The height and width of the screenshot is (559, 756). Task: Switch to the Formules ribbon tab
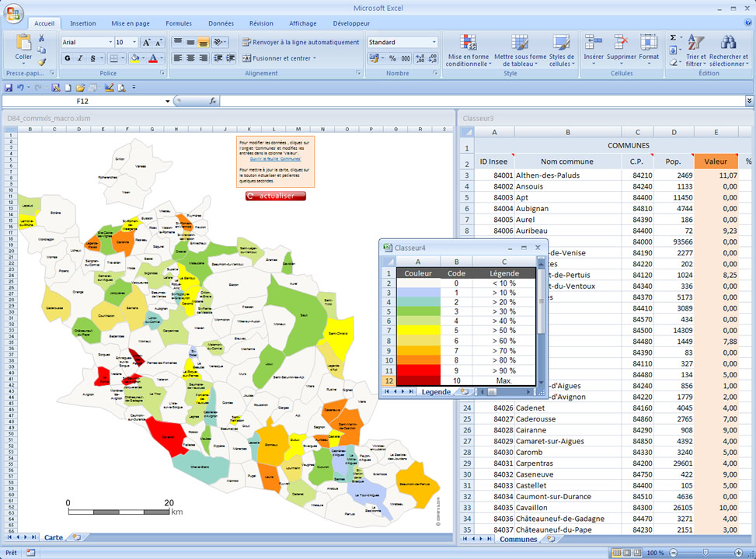tap(179, 23)
